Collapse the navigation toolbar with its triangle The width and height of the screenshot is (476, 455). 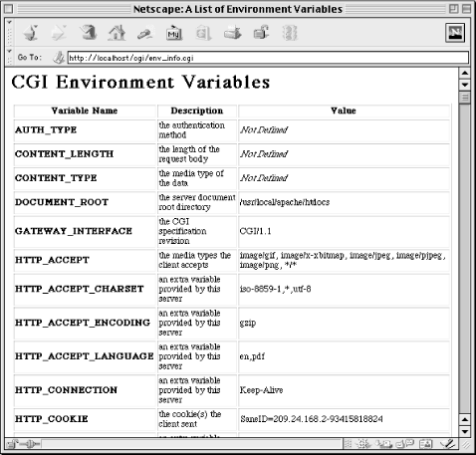pos(9,23)
